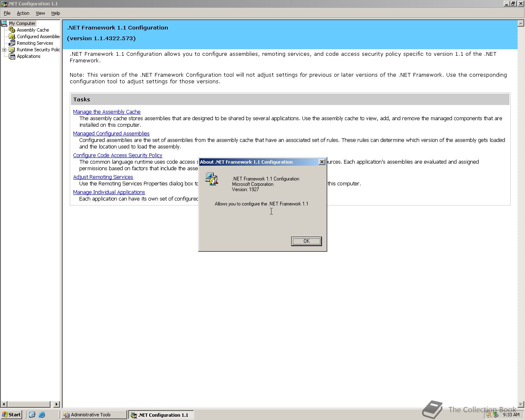This screenshot has width=525, height=420.
Task: Click the Adjust Remoting Services link
Action: (x=103, y=177)
